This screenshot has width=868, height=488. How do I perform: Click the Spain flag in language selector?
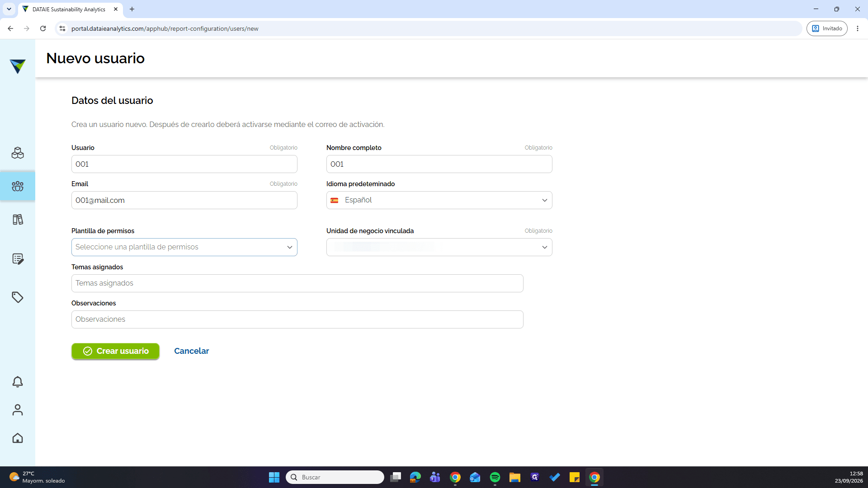[x=335, y=200]
